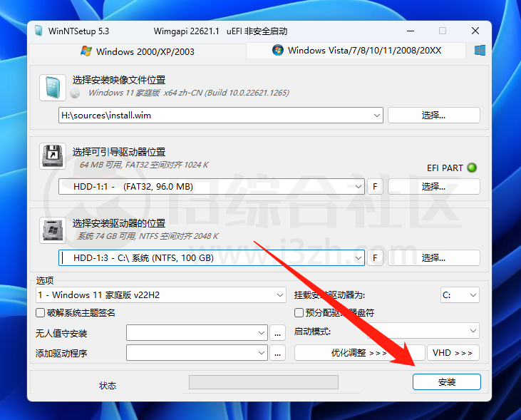The image size is (521, 420).
Task: Open the 添加驱动程序 dropdown
Action: (197, 353)
